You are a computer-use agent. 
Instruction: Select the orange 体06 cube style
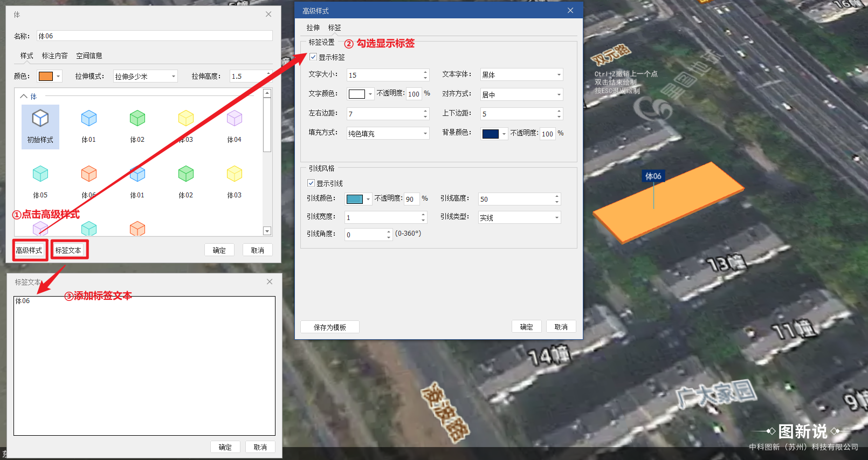[89, 174]
